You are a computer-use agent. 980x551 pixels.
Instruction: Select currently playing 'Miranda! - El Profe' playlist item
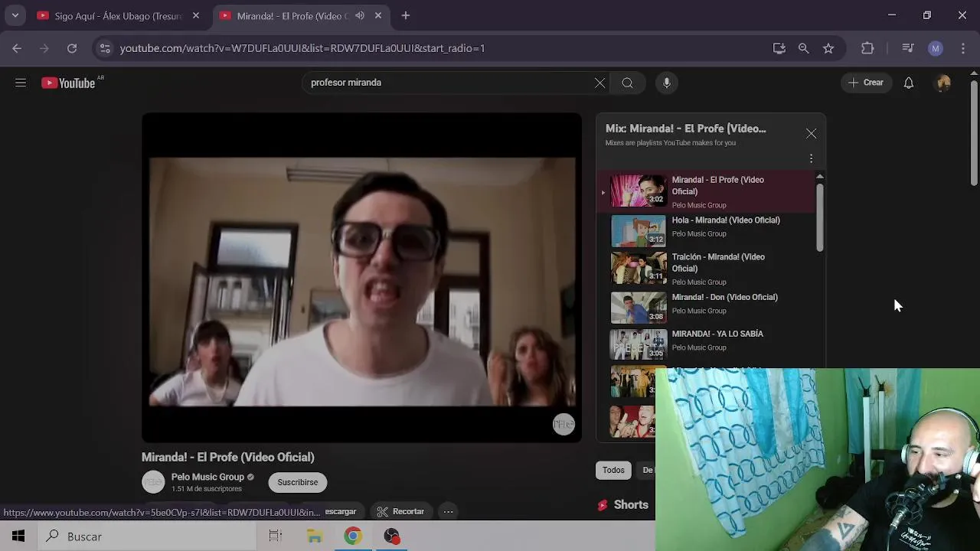point(704,191)
